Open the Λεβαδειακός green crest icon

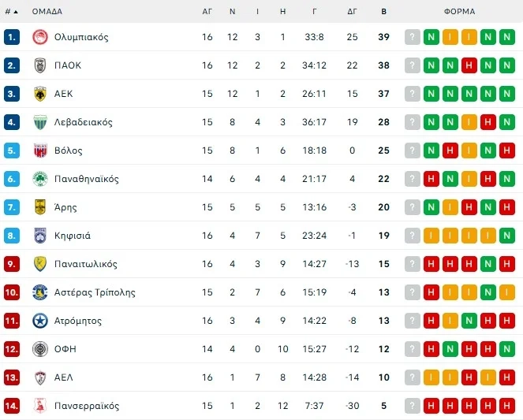(40, 122)
